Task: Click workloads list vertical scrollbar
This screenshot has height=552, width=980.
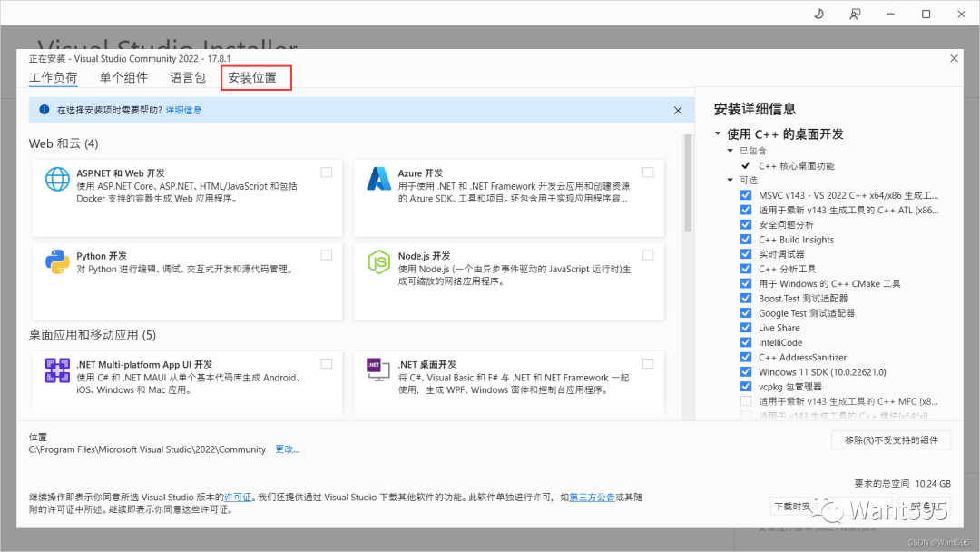Action: point(688,183)
